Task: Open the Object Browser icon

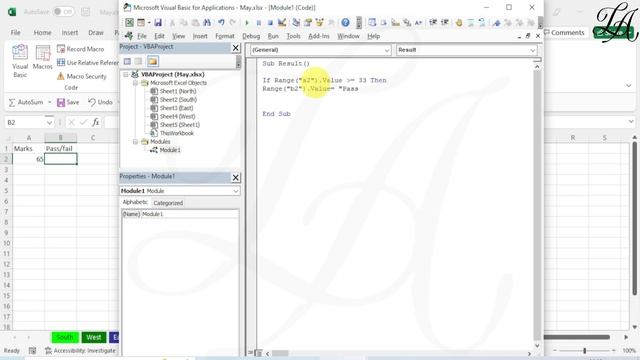Action: 319,23
